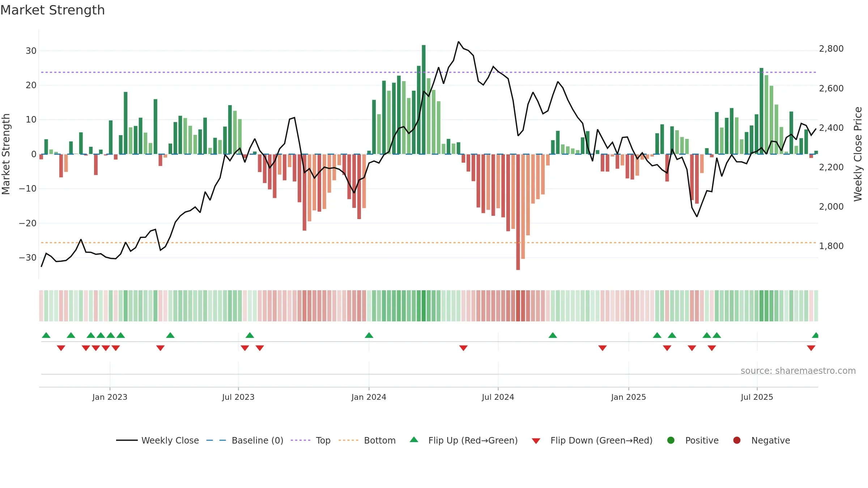
Task: Click the 1,800 price axis label
Action: tap(831, 246)
